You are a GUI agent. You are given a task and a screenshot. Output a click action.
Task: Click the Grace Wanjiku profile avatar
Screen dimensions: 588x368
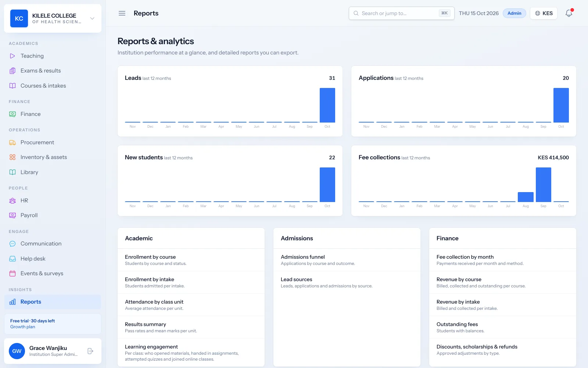[x=17, y=351]
